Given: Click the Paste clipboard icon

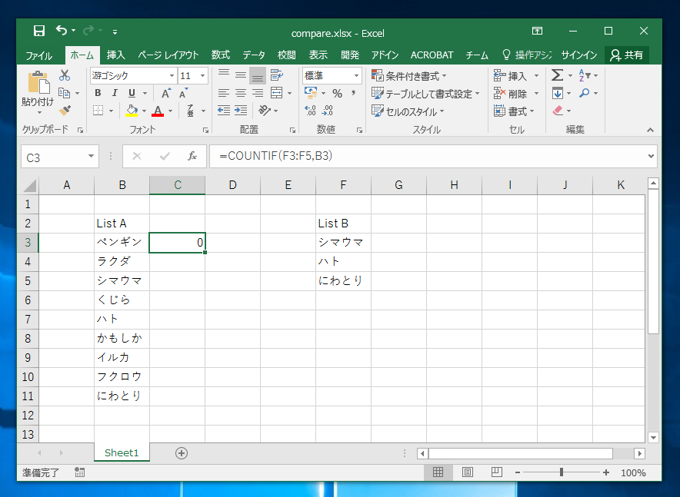Looking at the screenshot, I should tap(38, 82).
